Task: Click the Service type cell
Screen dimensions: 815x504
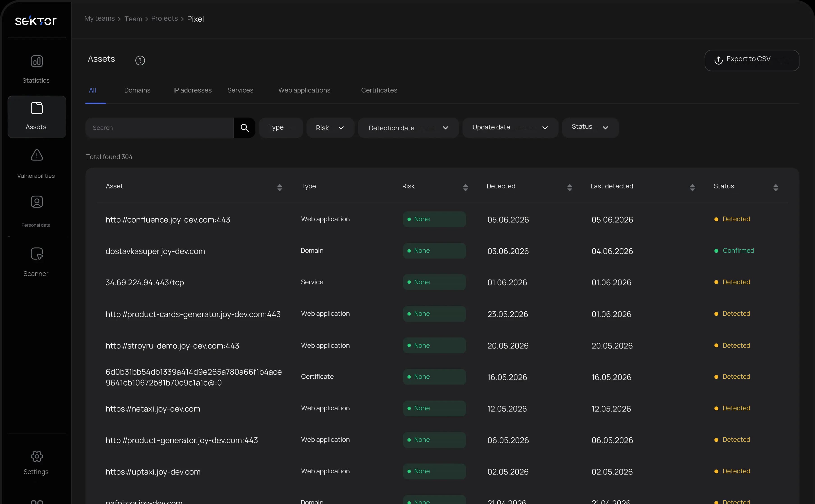Action: [x=312, y=282]
